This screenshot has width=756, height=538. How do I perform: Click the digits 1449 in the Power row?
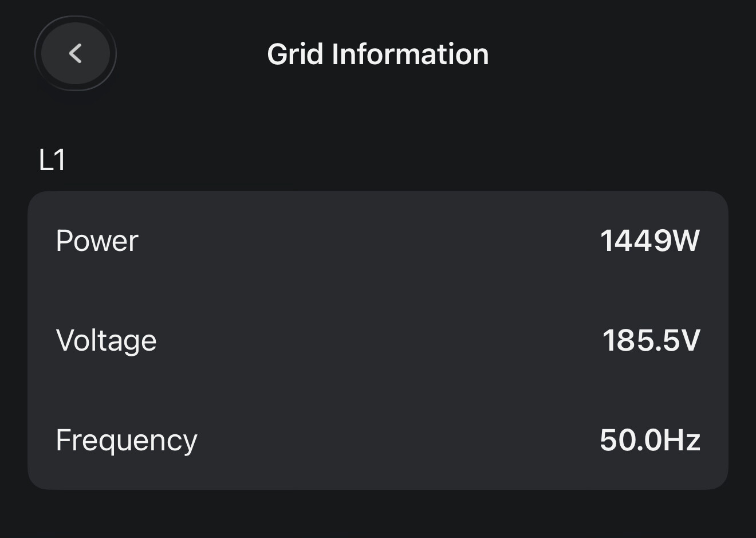pyautogui.click(x=635, y=241)
